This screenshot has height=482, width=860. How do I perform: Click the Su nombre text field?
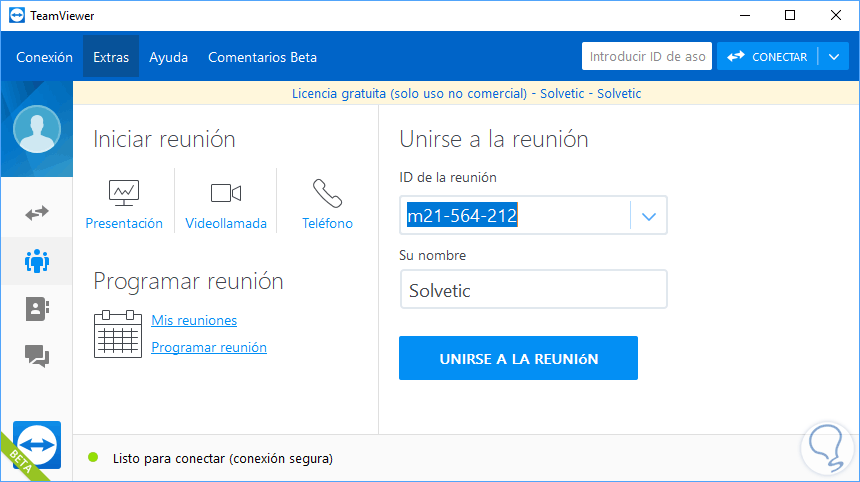pos(533,291)
